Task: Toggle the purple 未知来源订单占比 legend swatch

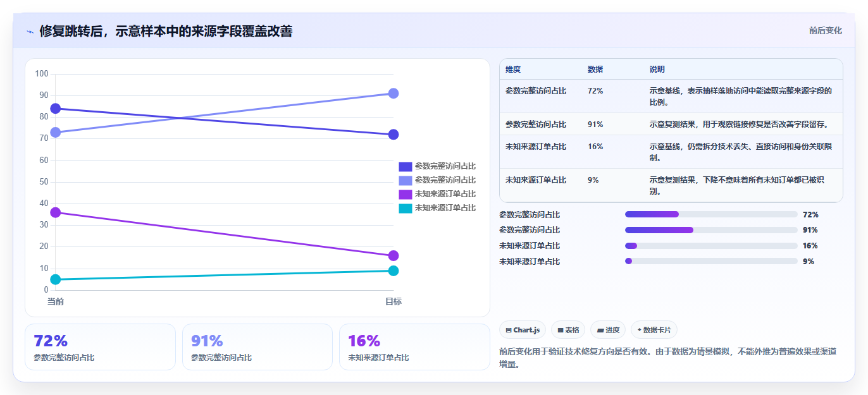Action: coord(405,194)
